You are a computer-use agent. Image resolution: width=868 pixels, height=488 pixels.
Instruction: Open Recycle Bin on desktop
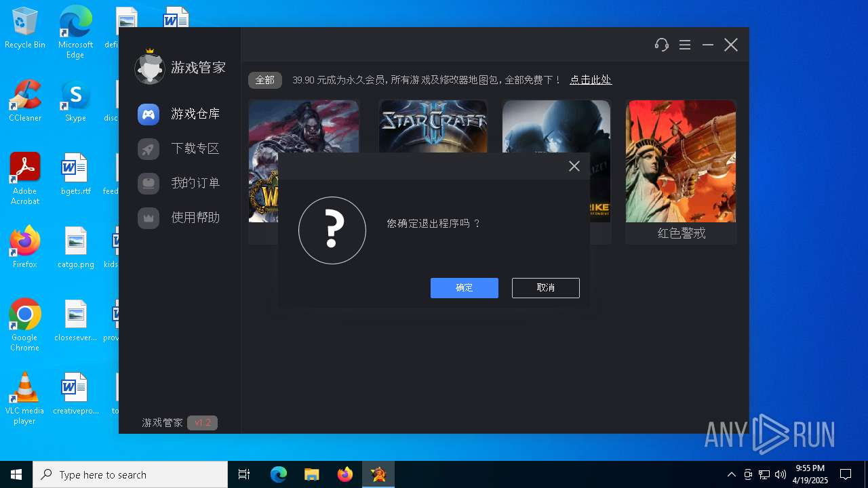(25, 28)
